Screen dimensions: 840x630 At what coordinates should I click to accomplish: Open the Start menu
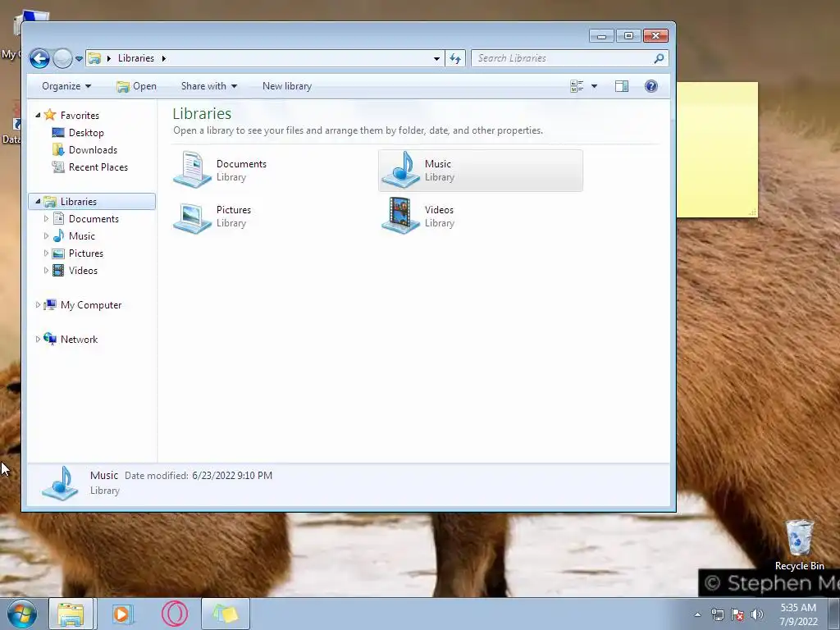(x=22, y=614)
